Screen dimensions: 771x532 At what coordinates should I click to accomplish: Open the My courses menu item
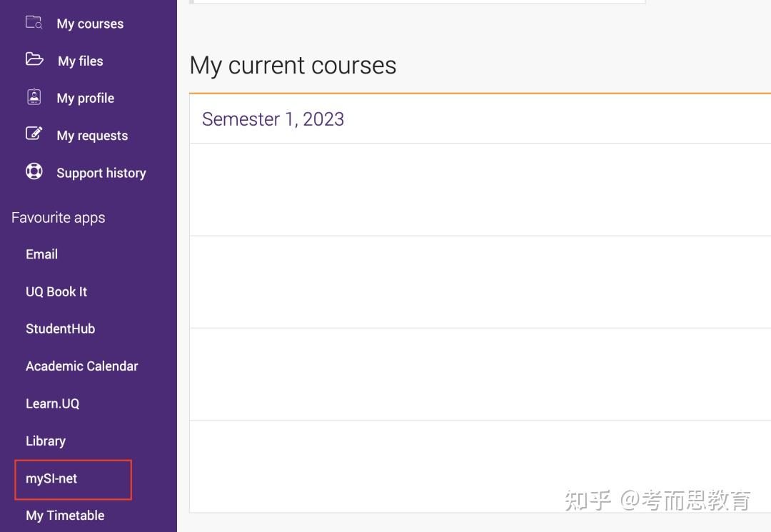pyautogui.click(x=90, y=24)
